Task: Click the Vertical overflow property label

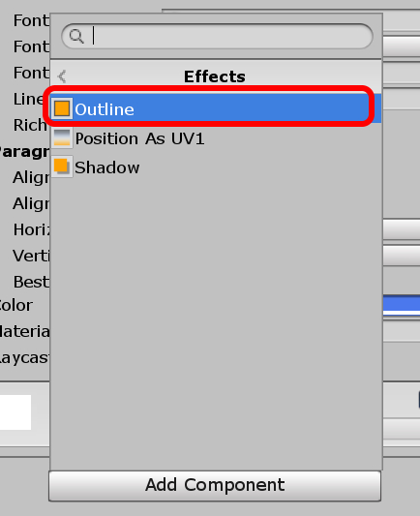Action: (x=31, y=256)
